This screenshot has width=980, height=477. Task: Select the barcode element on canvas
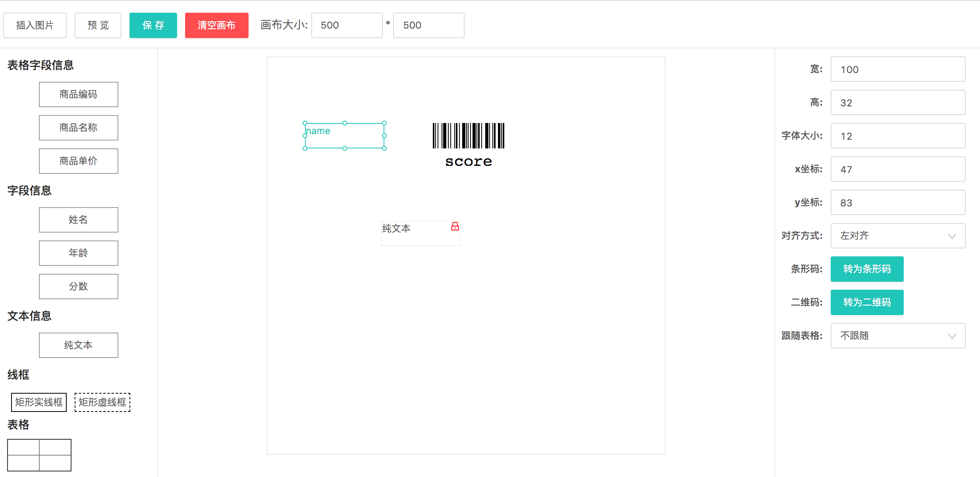(469, 136)
